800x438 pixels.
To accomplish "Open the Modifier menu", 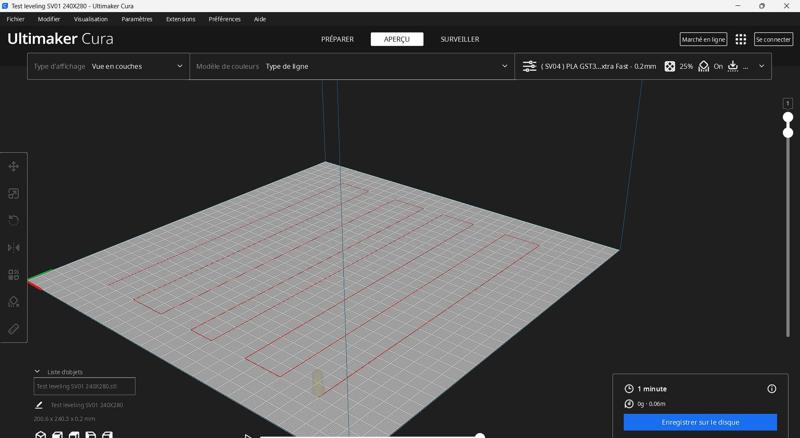I will [x=49, y=19].
